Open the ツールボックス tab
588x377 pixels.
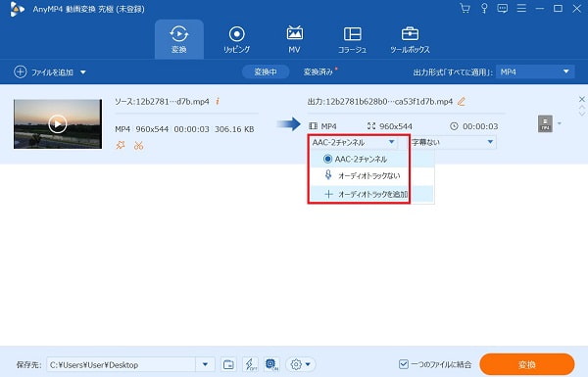click(x=410, y=39)
